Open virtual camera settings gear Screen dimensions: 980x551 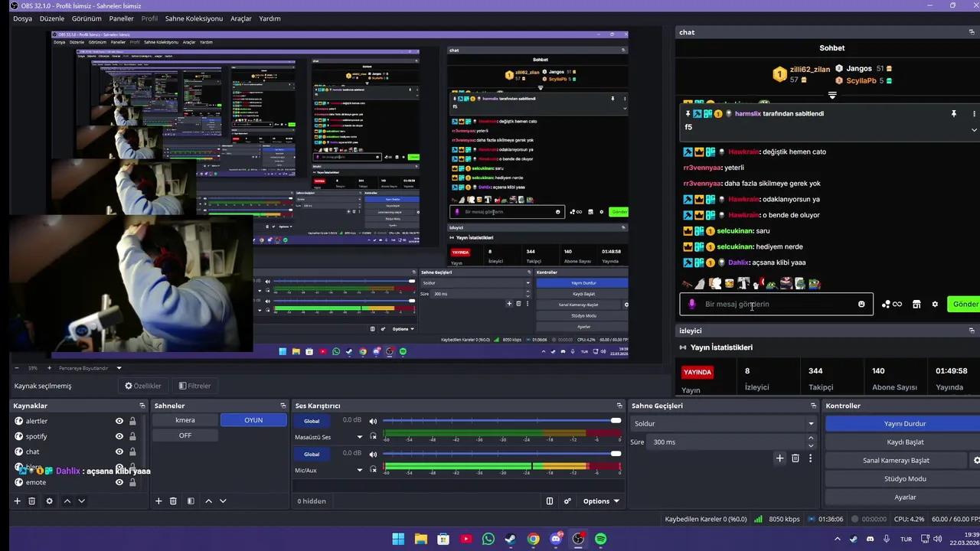975,461
